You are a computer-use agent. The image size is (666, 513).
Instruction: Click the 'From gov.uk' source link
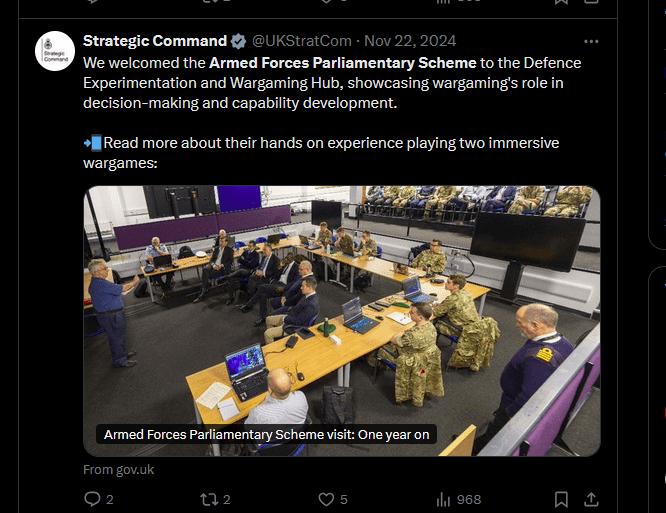(118, 470)
